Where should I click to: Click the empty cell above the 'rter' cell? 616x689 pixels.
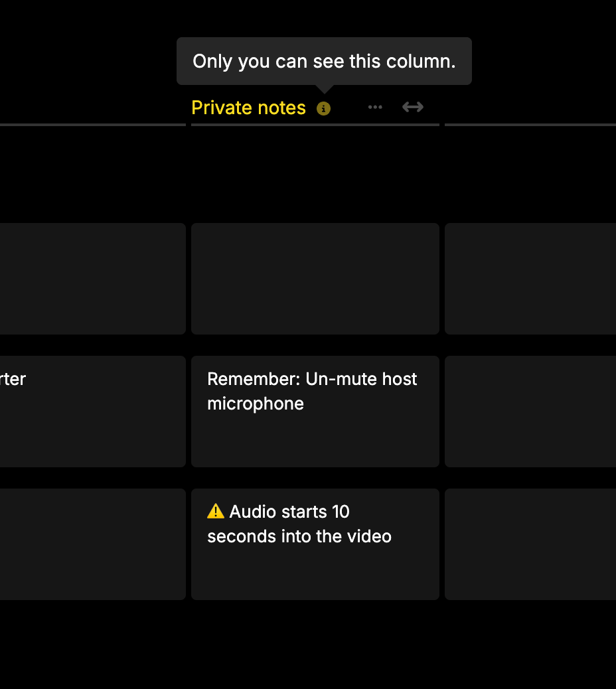pos(93,279)
